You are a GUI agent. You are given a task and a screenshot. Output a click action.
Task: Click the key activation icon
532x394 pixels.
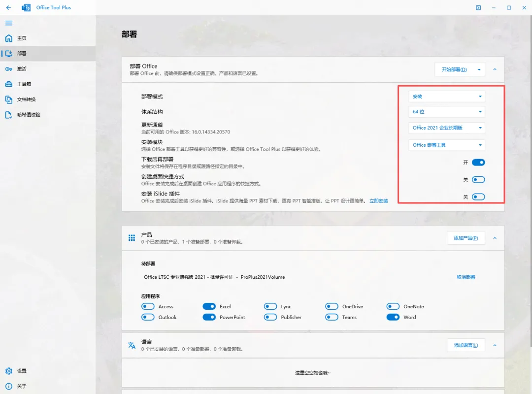point(9,69)
